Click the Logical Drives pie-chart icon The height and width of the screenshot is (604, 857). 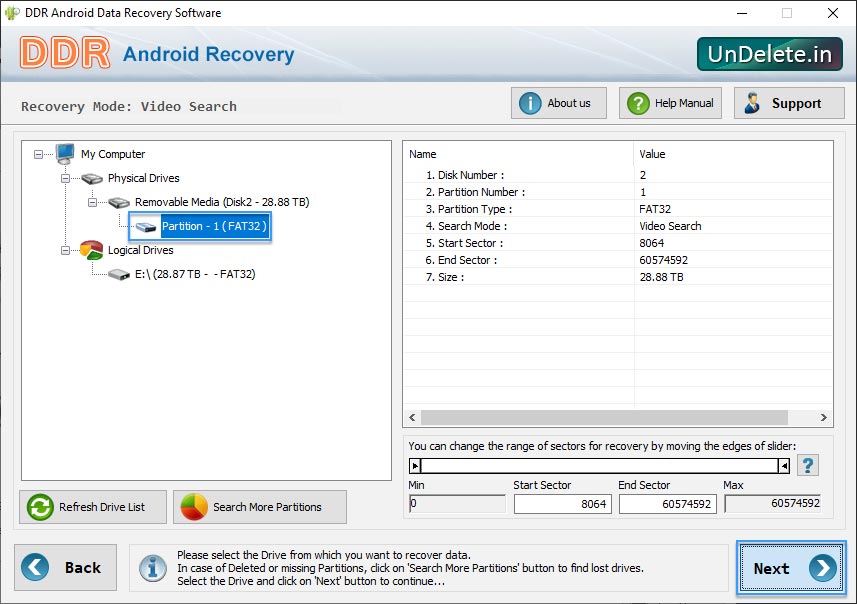coord(91,250)
